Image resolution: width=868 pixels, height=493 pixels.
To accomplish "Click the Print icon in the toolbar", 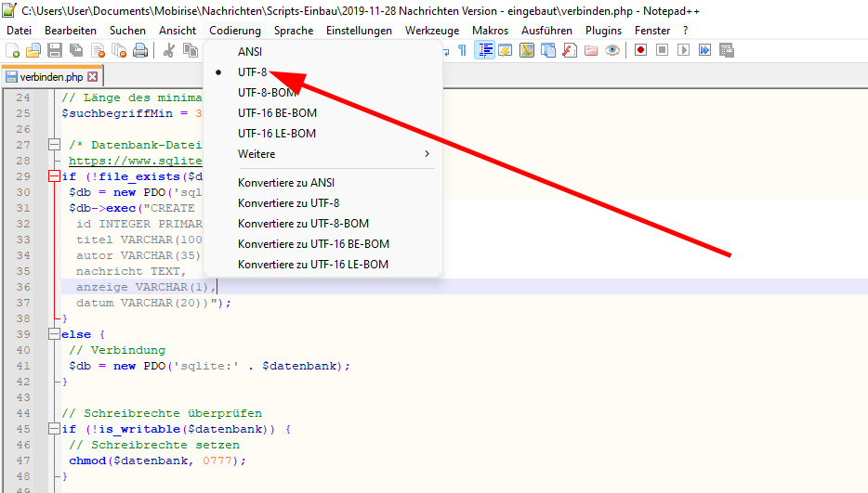I will [140, 50].
